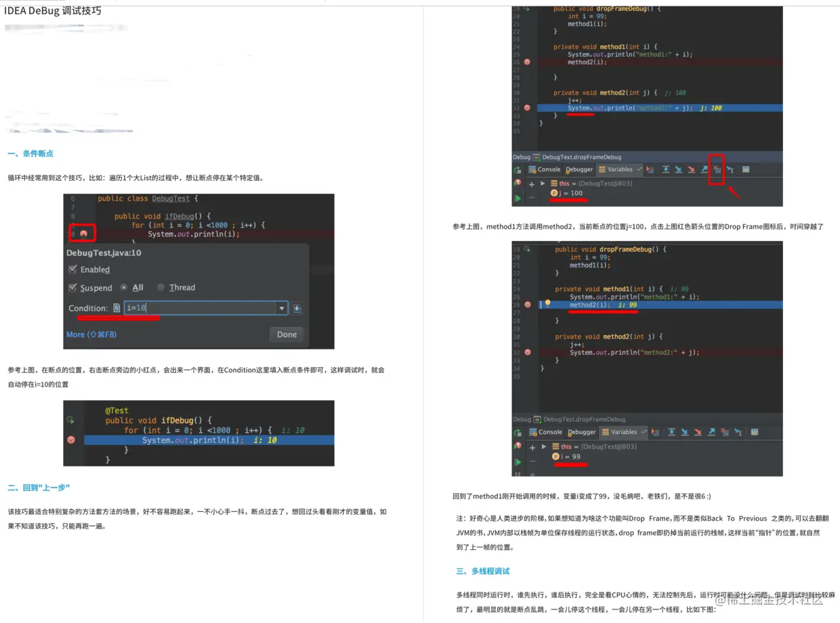This screenshot has width=840, height=623.
Task: Click Step Over in the j = 100 debug toolbar
Action: point(666,169)
